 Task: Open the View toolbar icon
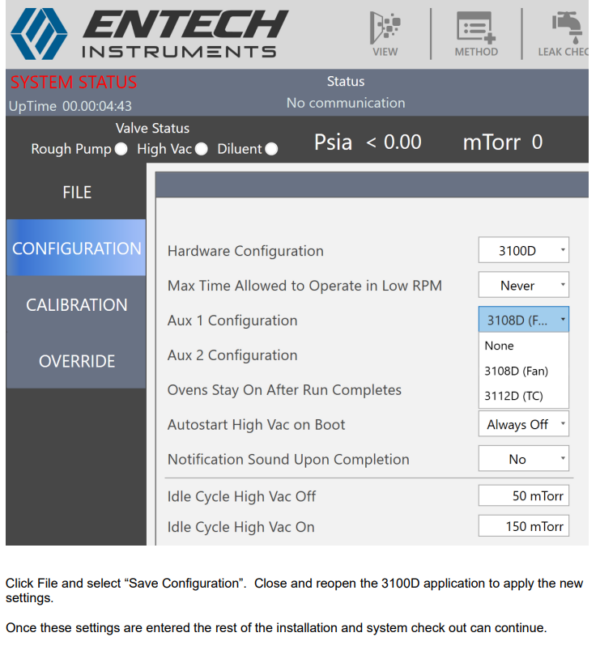pyautogui.click(x=384, y=33)
